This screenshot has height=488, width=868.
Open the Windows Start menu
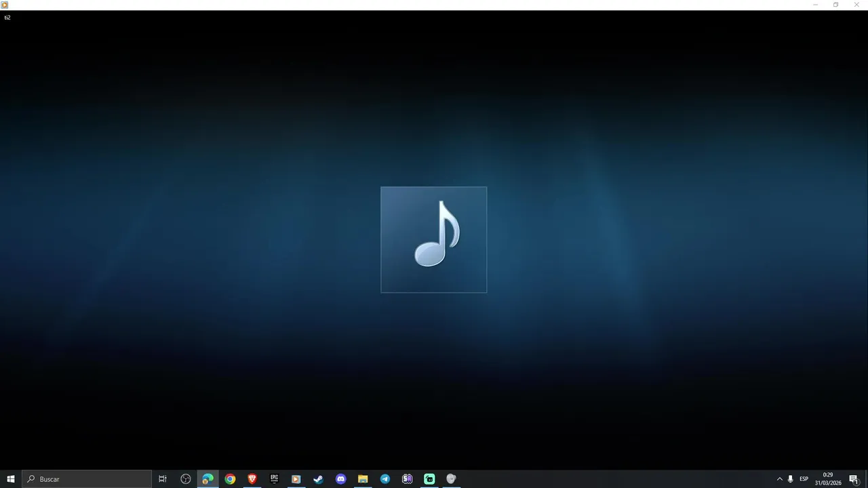[11, 479]
